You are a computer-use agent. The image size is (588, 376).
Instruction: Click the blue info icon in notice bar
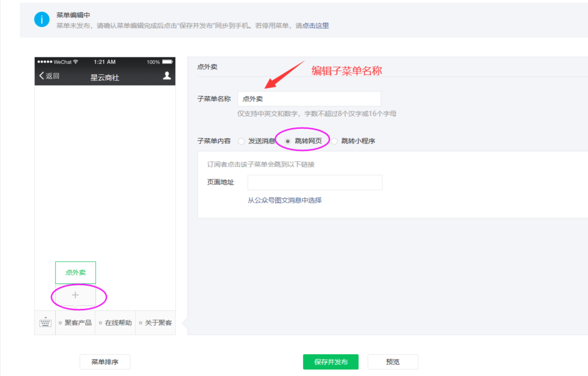pos(42,20)
